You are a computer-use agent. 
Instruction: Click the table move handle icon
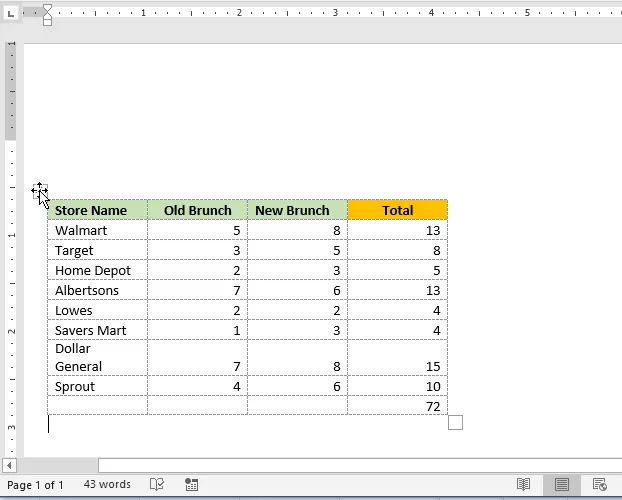(x=40, y=190)
